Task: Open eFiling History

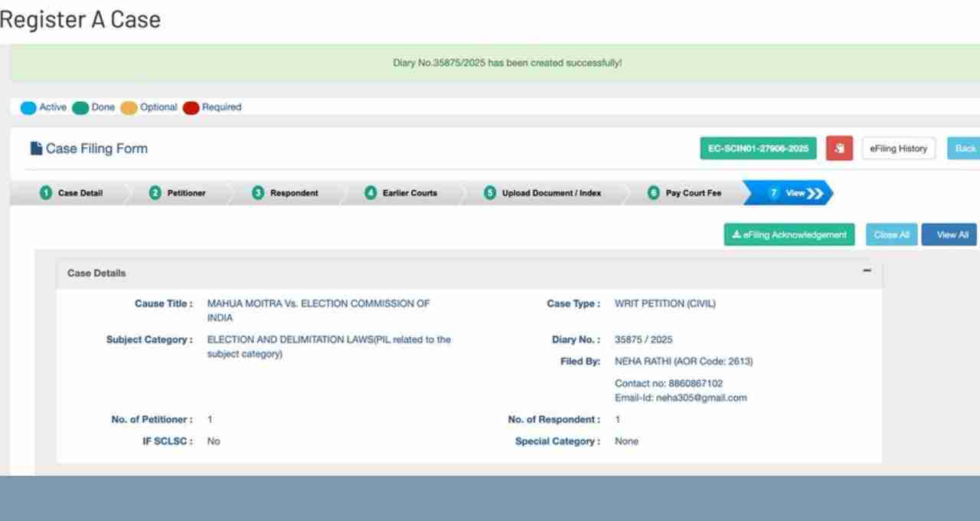Action: tap(898, 149)
